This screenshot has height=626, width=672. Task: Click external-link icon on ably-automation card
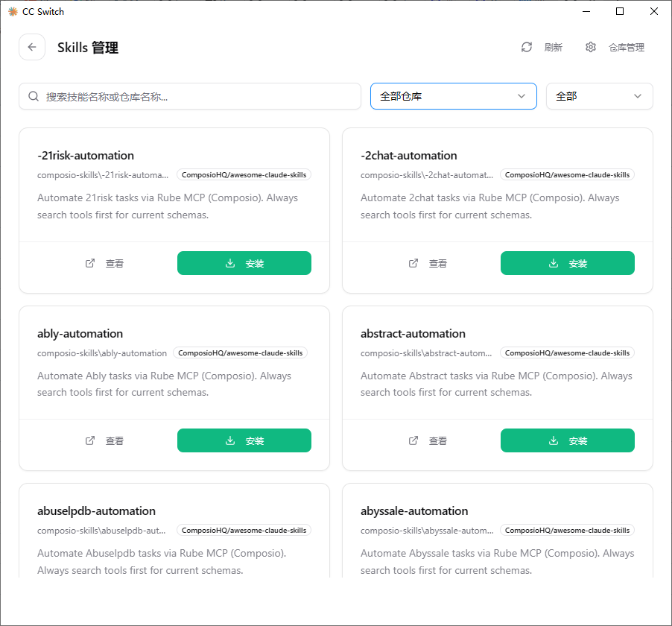click(x=90, y=440)
